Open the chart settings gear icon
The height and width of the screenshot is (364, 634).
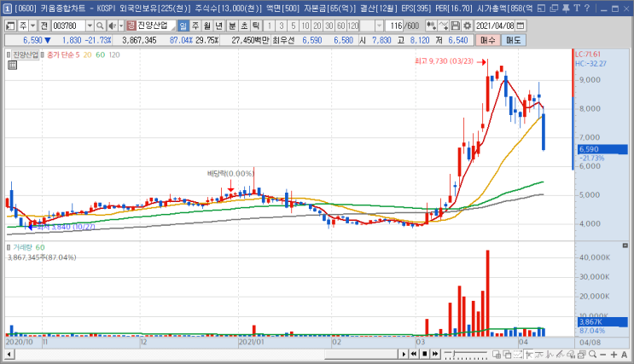point(468,26)
